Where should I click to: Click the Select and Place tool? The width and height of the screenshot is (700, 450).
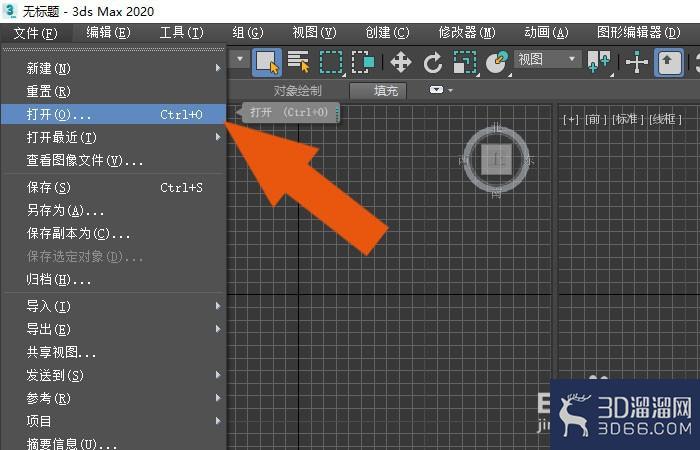(x=497, y=62)
